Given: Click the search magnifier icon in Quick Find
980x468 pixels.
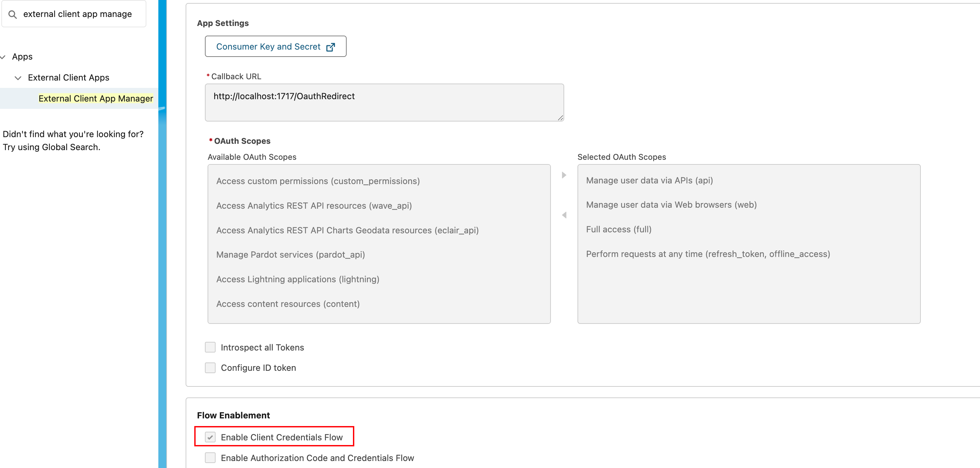Looking at the screenshot, I should (13, 14).
